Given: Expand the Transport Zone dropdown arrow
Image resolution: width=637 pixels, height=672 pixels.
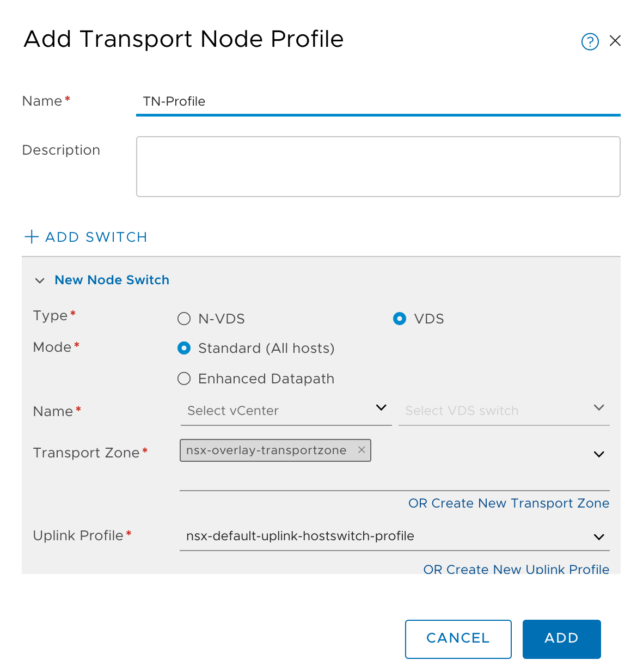Looking at the screenshot, I should (x=599, y=454).
